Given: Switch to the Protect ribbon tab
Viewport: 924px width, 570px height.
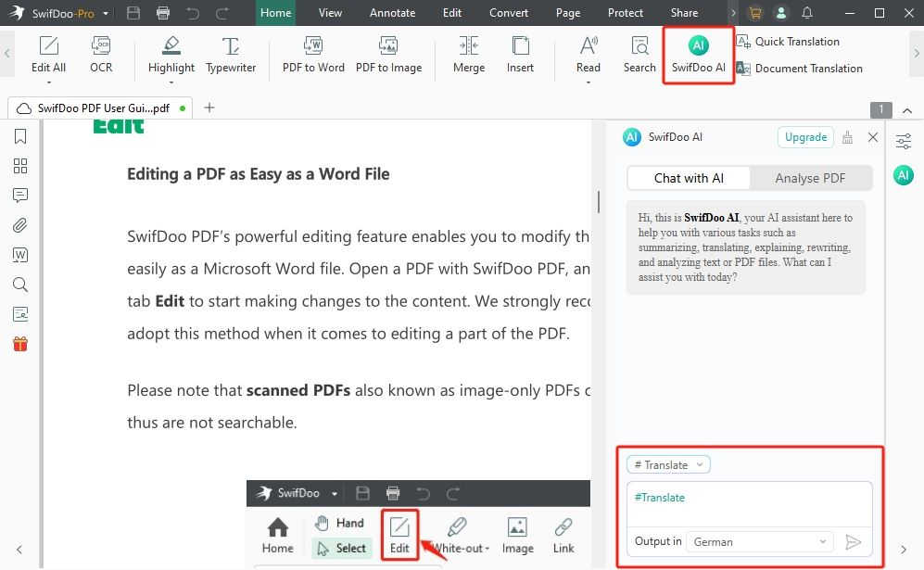Looking at the screenshot, I should 626,13.
